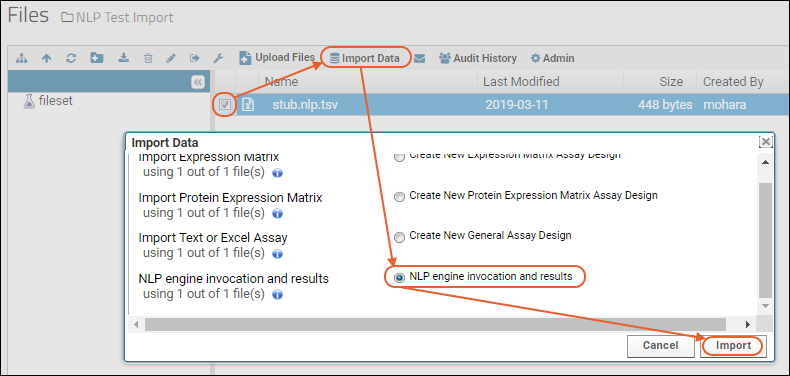Collapse the folder tree panel

(x=198, y=82)
